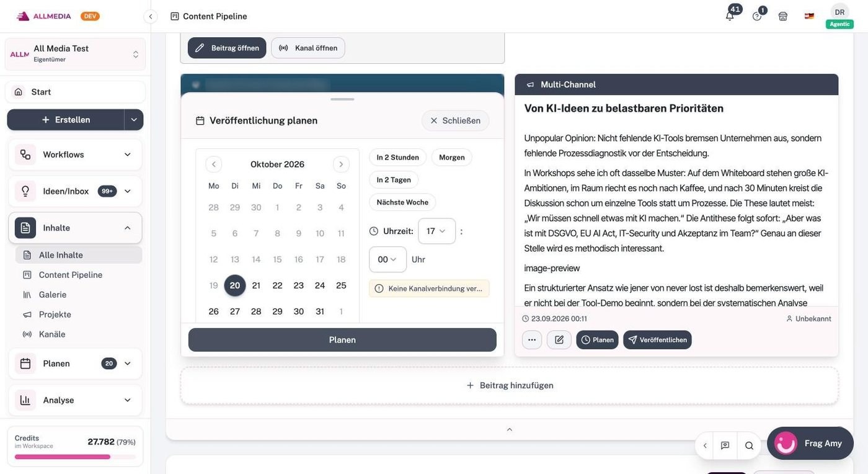Click Beitrag öffnen button
This screenshot has height=474, width=868.
227,48
